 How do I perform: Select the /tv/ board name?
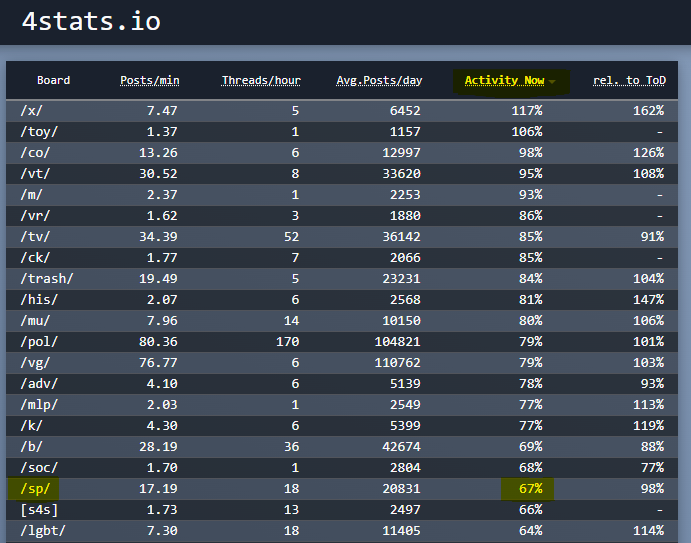coord(35,237)
